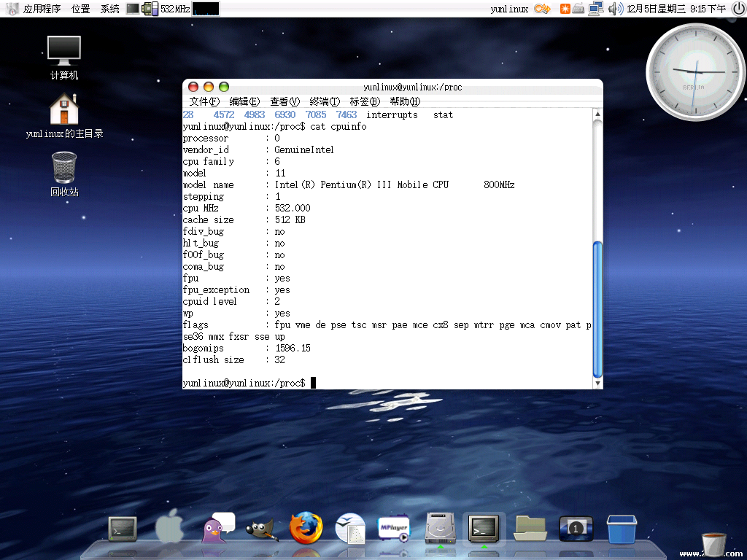Click the Apple logo in dock
Image resolution: width=747 pixels, height=560 pixels.
(x=169, y=526)
